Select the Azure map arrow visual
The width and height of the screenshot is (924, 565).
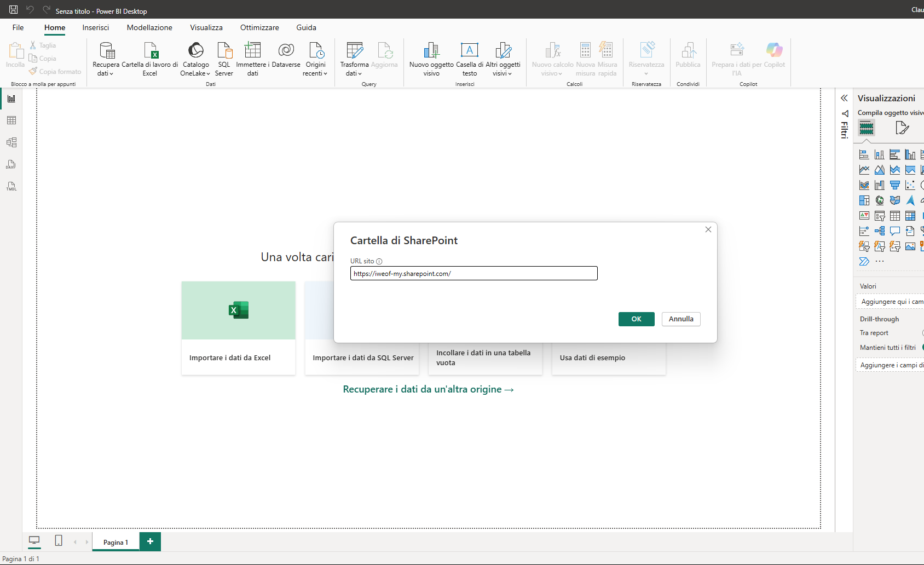[x=910, y=200]
